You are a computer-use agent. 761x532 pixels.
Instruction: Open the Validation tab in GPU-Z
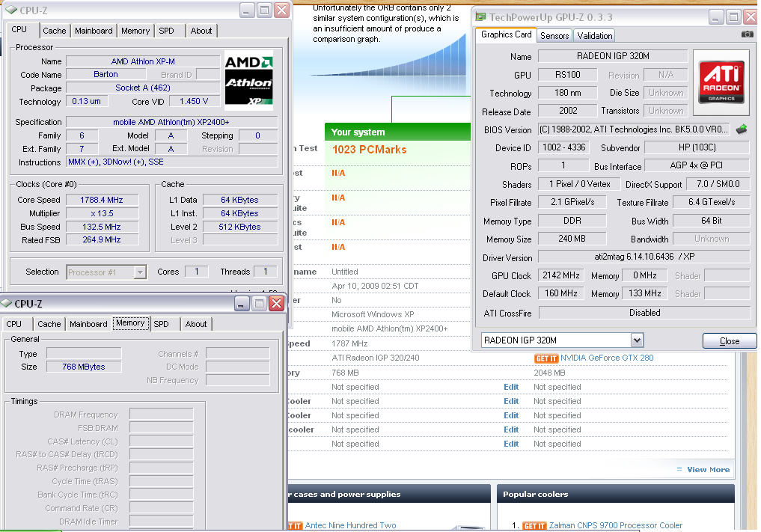595,35
